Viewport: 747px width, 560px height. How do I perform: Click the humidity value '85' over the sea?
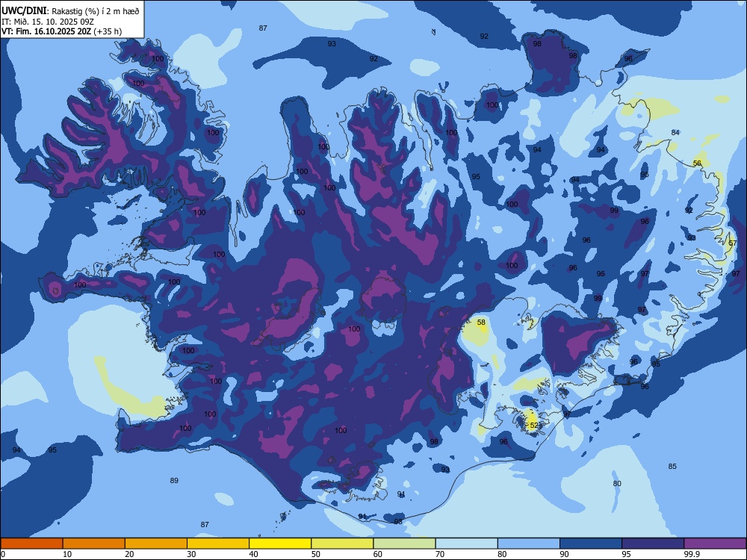tap(672, 466)
